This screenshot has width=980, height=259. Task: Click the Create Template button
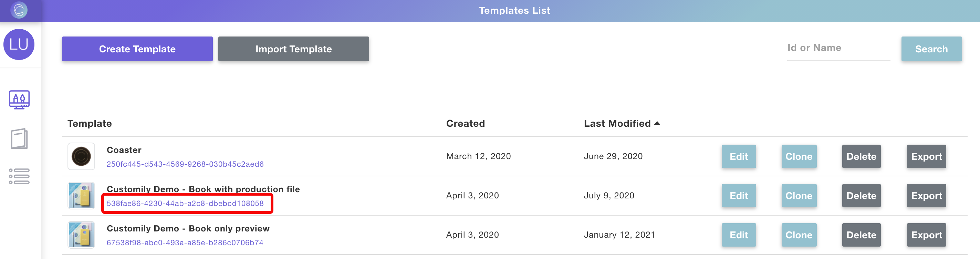click(137, 49)
